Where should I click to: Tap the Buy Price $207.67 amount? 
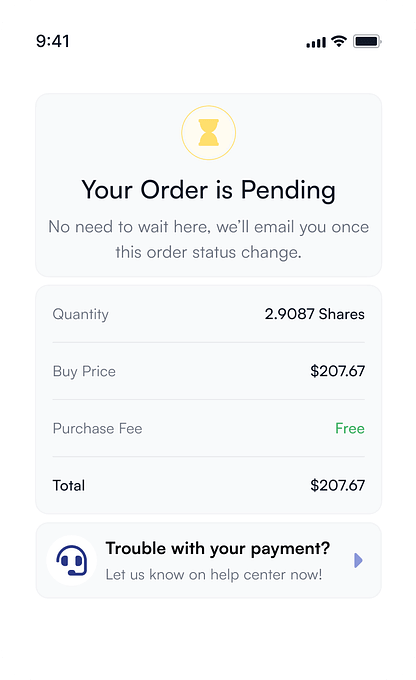coord(337,371)
